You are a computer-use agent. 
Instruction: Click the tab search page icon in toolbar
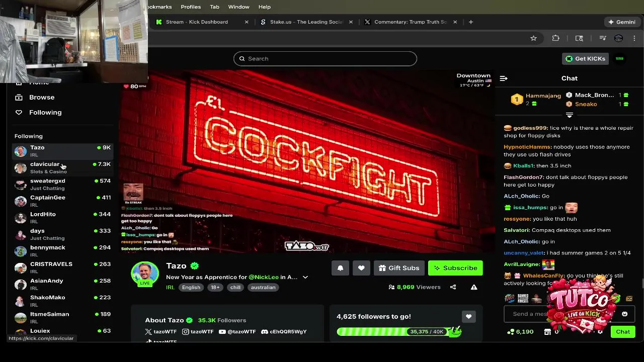point(579,38)
